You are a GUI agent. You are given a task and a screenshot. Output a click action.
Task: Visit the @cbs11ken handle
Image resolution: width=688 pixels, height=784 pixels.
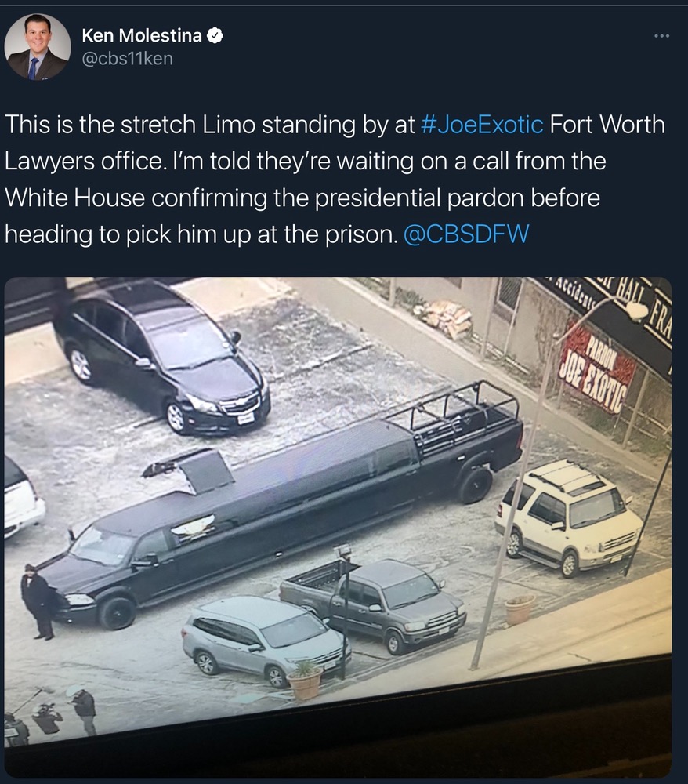click(127, 59)
